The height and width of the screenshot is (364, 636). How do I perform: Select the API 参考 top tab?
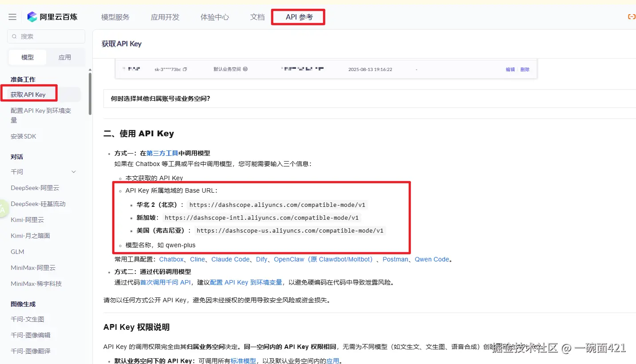click(x=299, y=17)
